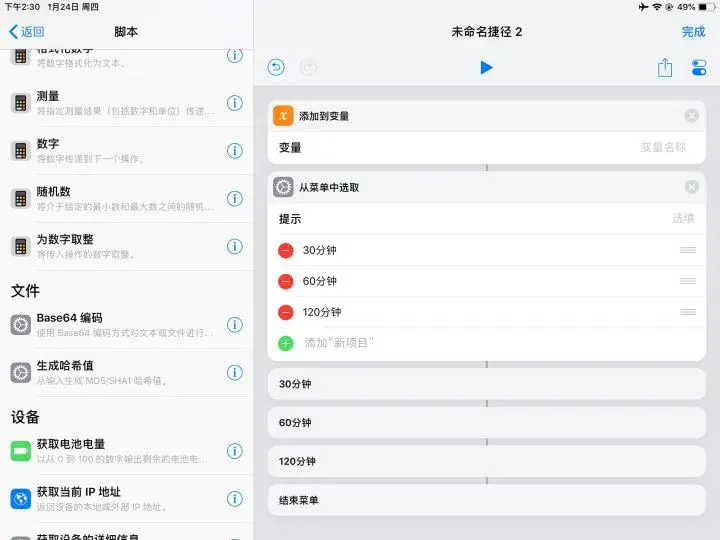Screen dimensions: 720x540
Task: Grab the reorder handle for 120分钟
Action: (x=687, y=312)
